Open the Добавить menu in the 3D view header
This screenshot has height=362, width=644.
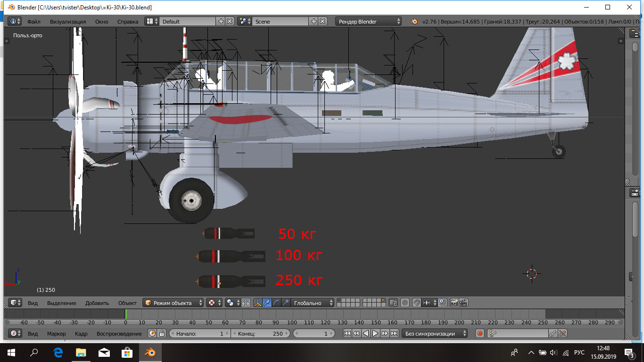pyautogui.click(x=97, y=303)
